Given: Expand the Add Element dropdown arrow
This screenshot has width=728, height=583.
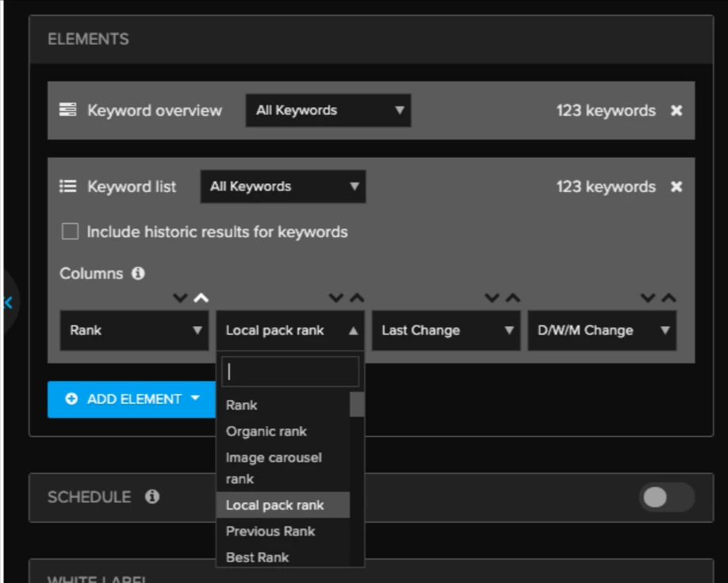Looking at the screenshot, I should click(x=196, y=399).
